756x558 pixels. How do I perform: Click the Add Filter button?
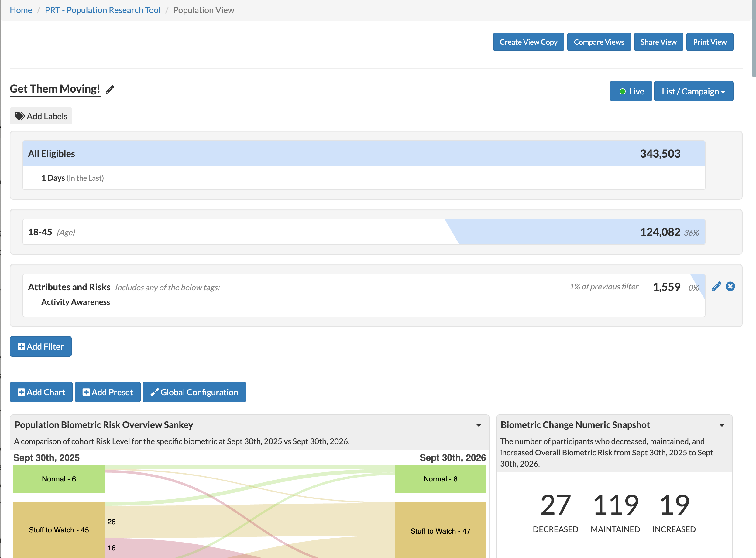(x=41, y=347)
